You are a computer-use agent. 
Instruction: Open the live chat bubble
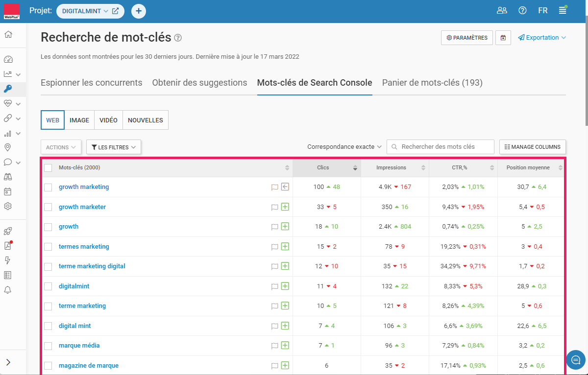pos(576,359)
